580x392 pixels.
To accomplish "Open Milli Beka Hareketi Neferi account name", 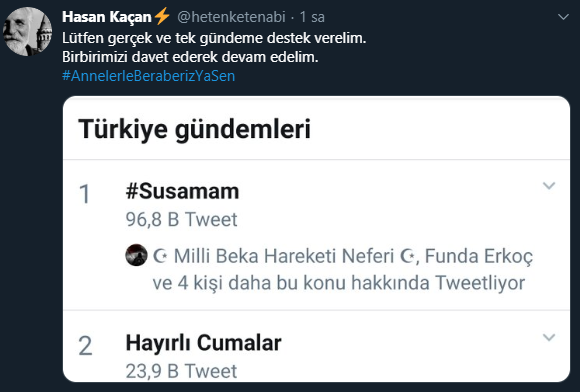I will pos(284,256).
